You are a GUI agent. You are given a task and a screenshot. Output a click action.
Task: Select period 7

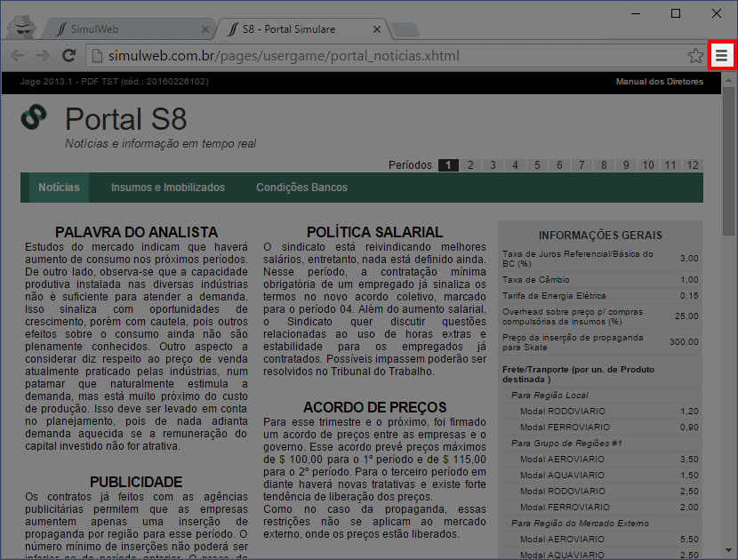(582, 165)
